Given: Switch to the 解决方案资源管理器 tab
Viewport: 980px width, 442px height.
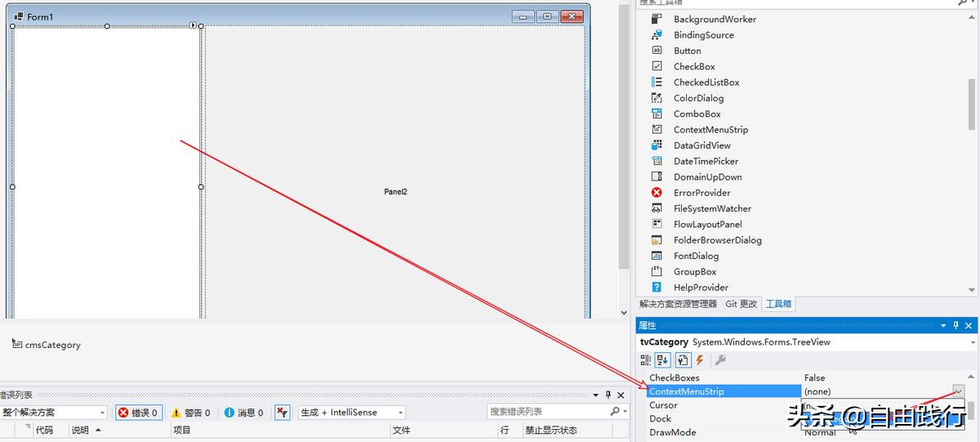Looking at the screenshot, I should tap(678, 304).
